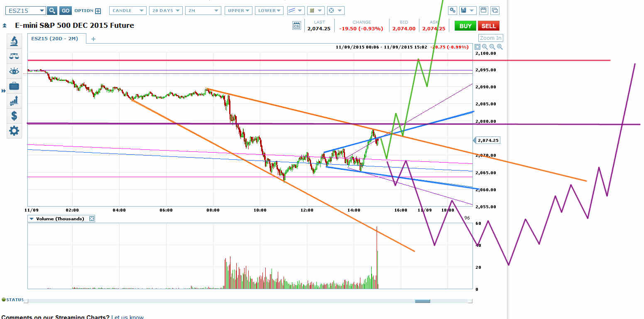Click the calendar CS icon
This screenshot has height=319, width=644.
[296, 26]
